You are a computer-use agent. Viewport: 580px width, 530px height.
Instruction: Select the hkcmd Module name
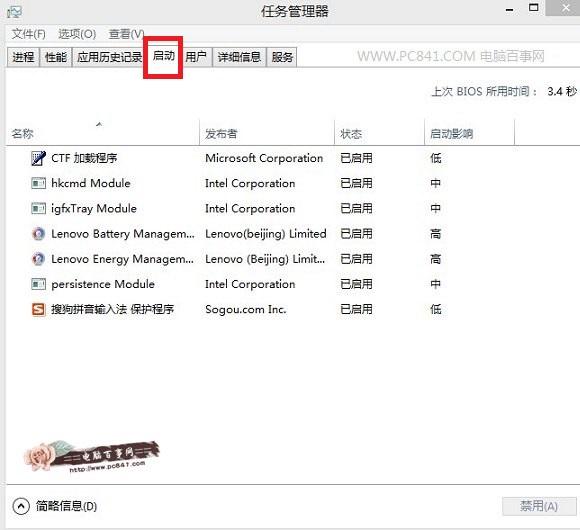[91, 183]
